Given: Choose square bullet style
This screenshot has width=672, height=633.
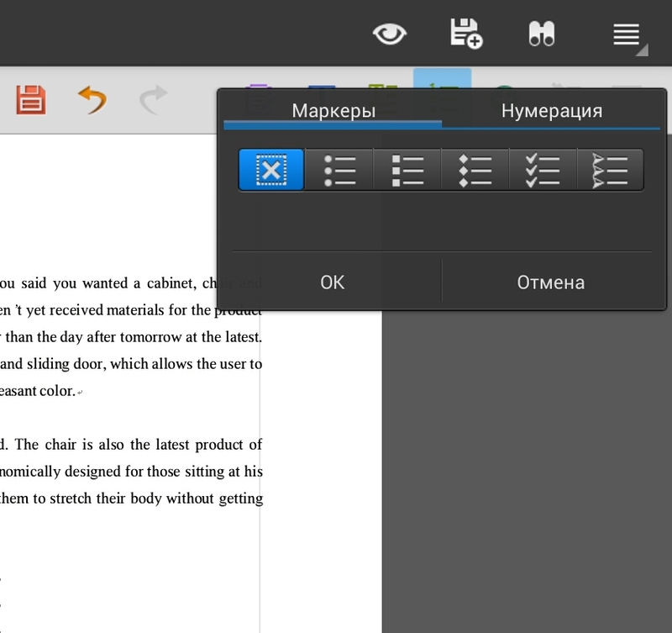Looking at the screenshot, I should 407,171.
